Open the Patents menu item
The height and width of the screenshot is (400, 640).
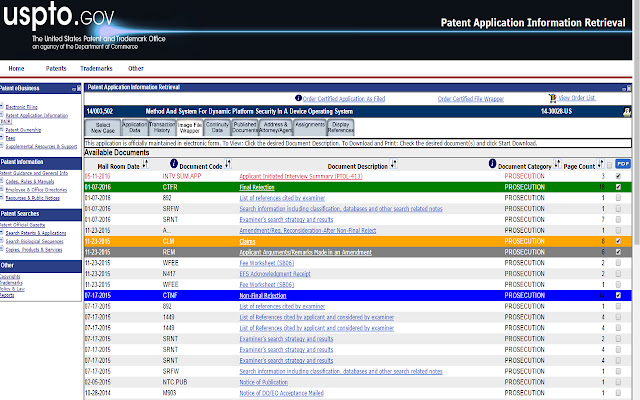56,69
